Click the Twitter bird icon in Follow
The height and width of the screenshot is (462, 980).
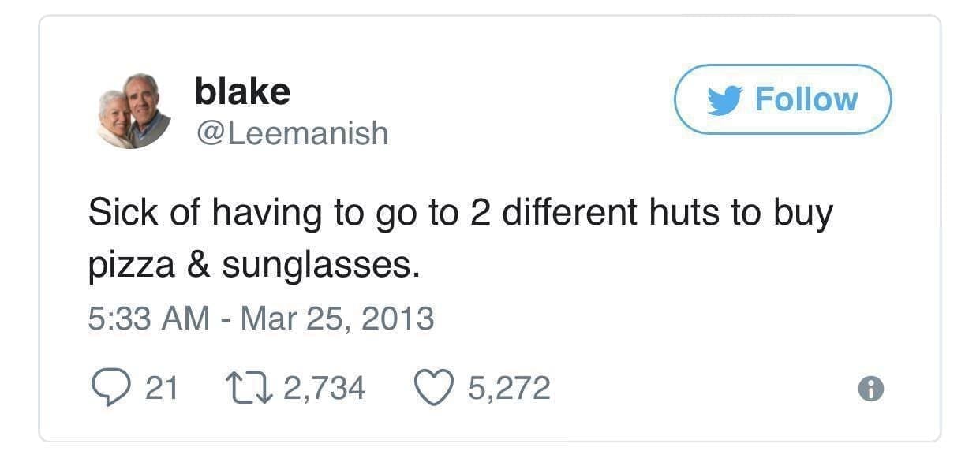click(724, 100)
